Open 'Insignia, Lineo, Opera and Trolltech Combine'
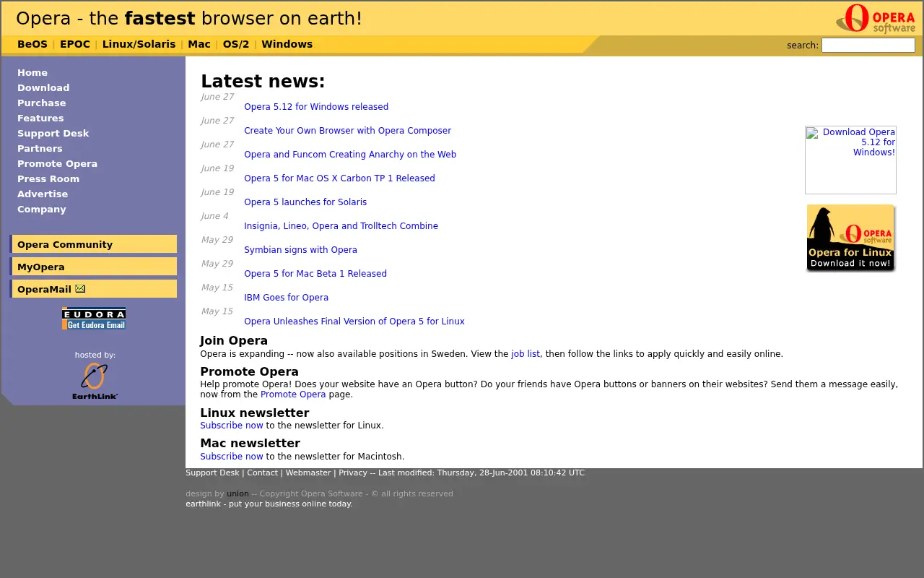The width and height of the screenshot is (924, 578). click(341, 226)
